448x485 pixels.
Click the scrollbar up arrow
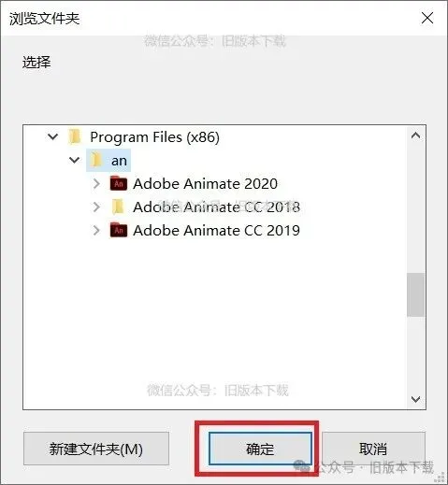(x=415, y=136)
